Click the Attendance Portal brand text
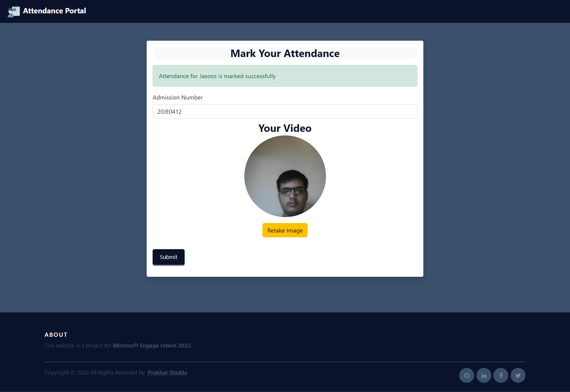The image size is (570, 392). [x=54, y=11]
